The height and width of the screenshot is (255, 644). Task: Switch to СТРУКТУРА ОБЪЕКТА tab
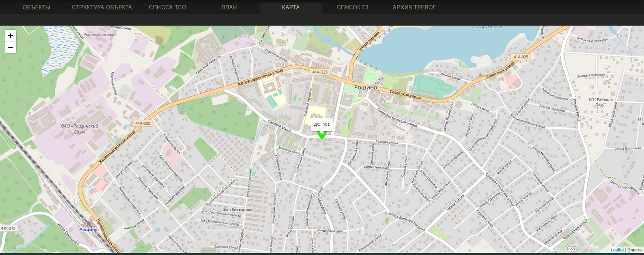(x=102, y=8)
